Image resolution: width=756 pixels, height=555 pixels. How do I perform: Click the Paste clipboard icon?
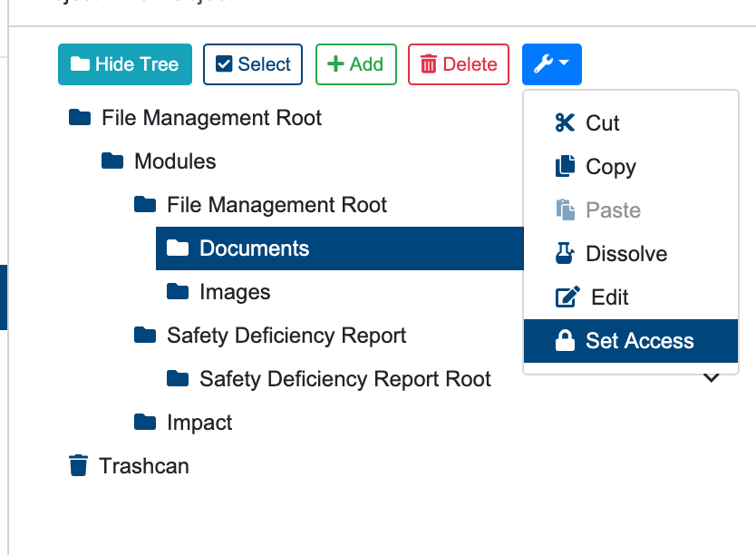pos(565,209)
